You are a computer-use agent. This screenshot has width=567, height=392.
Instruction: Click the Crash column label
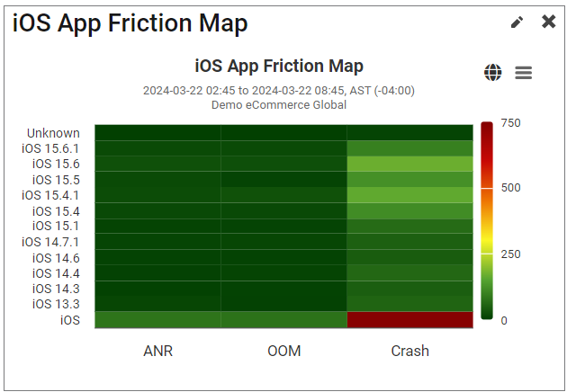click(409, 351)
